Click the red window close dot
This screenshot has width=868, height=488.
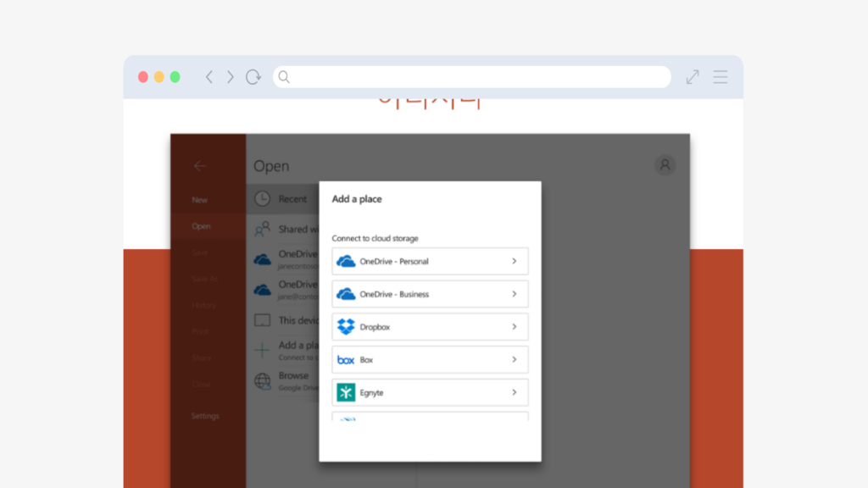tap(142, 77)
